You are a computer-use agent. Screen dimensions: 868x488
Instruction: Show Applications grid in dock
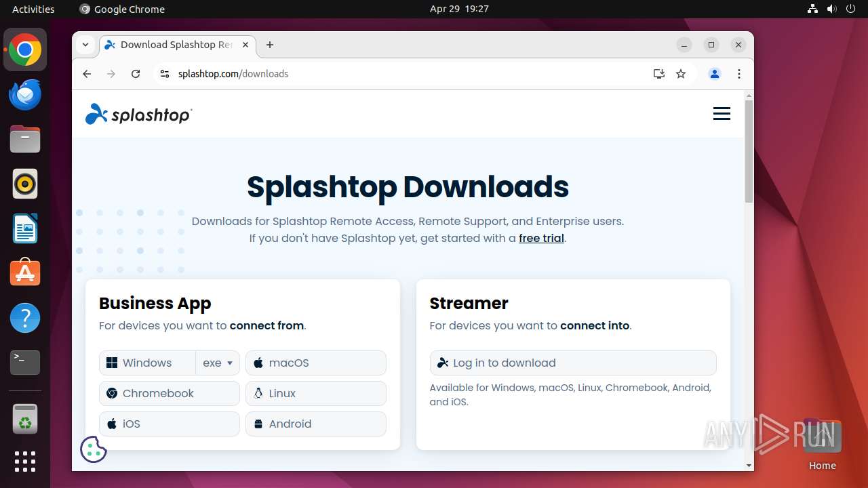click(25, 462)
